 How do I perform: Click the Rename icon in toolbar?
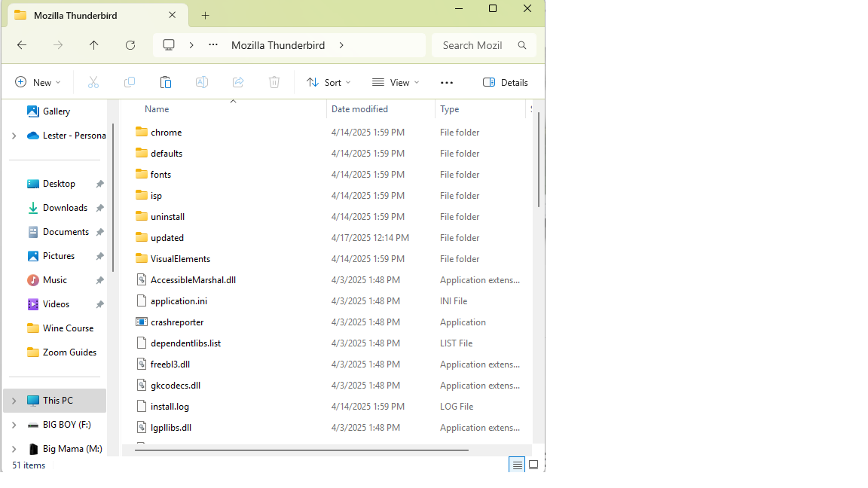coord(202,83)
